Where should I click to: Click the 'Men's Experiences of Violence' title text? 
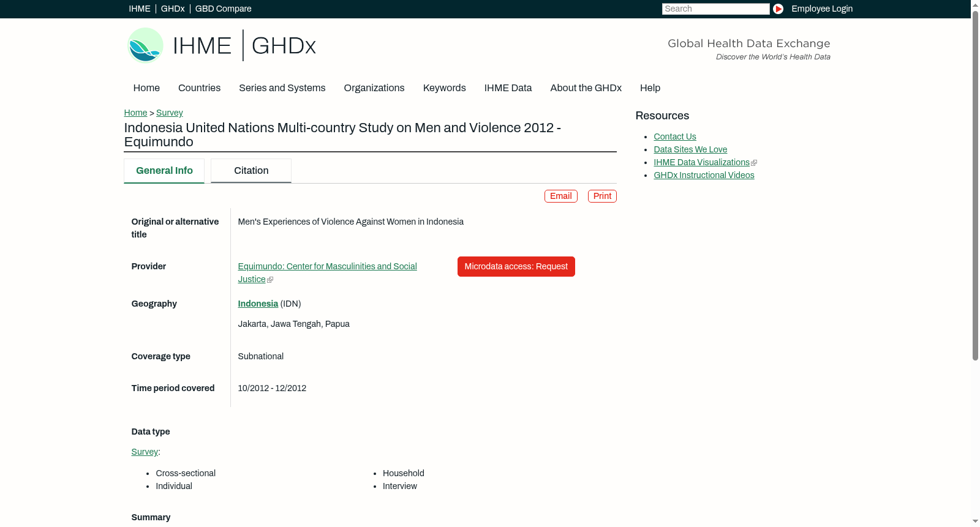(x=351, y=222)
